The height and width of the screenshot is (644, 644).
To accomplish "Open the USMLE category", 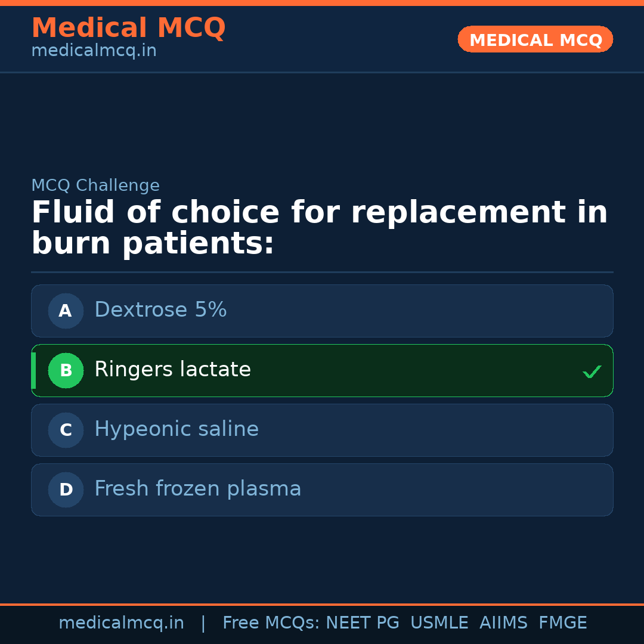I will tap(439, 623).
